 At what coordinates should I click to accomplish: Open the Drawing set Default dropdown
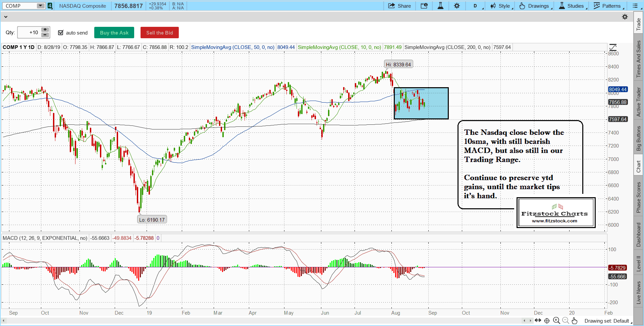click(x=608, y=321)
